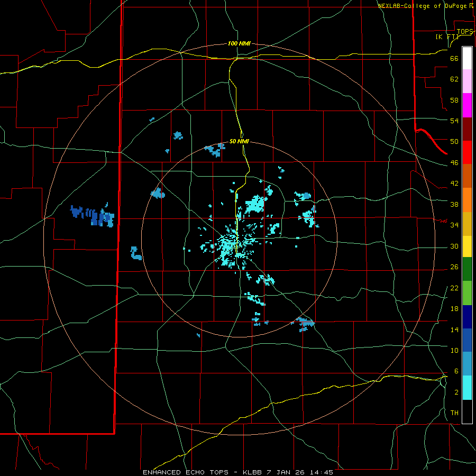Click the bright red 50 kft legend swatch
476x476 pixels.
467,152
